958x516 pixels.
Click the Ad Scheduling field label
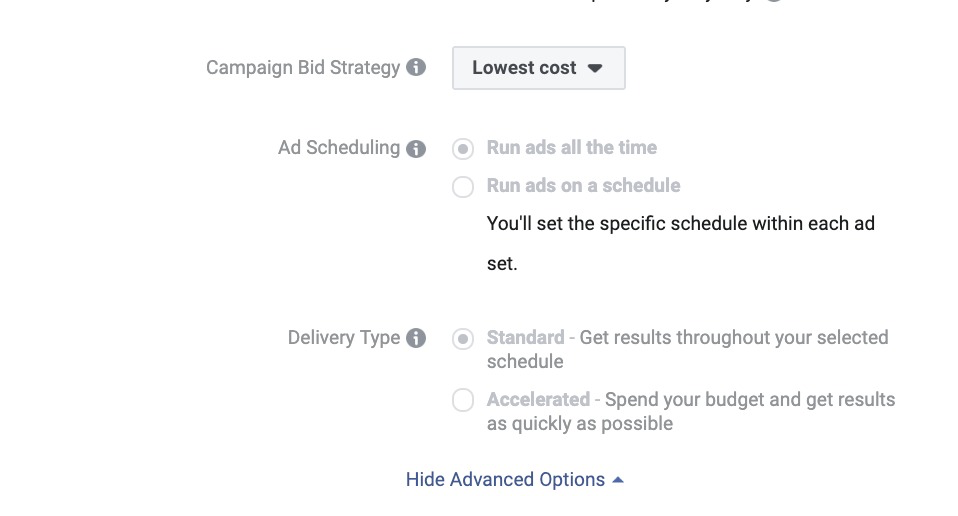[x=339, y=148]
